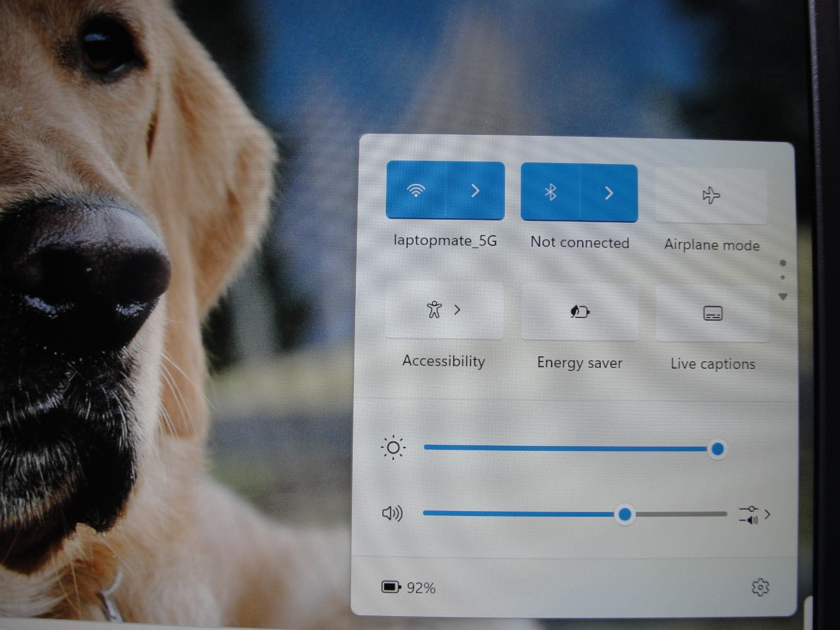Image resolution: width=840 pixels, height=630 pixels.
Task: Open sound output selector icon
Action: [x=754, y=514]
